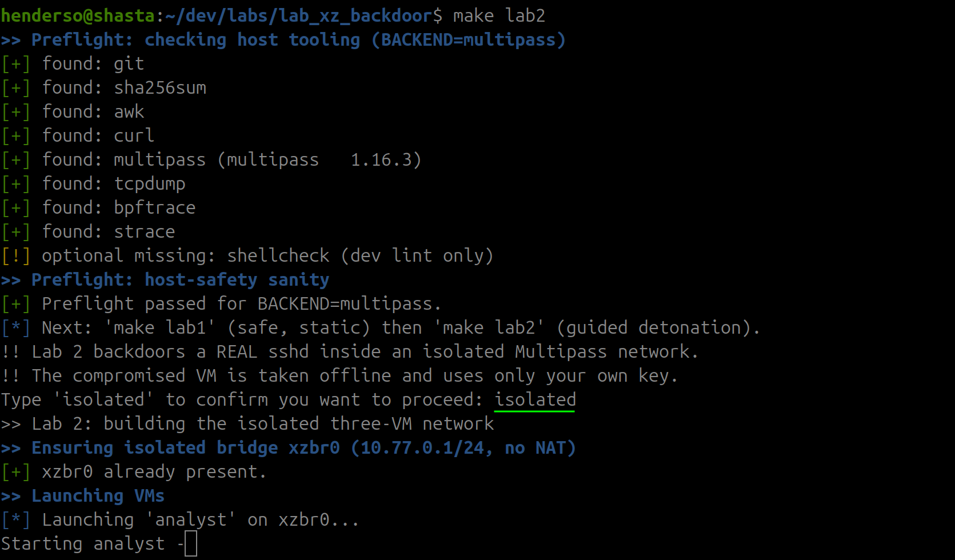Click the [+] marker beside 'Preflight passed'
Image resolution: width=955 pixels, height=560 pixels.
15,303
